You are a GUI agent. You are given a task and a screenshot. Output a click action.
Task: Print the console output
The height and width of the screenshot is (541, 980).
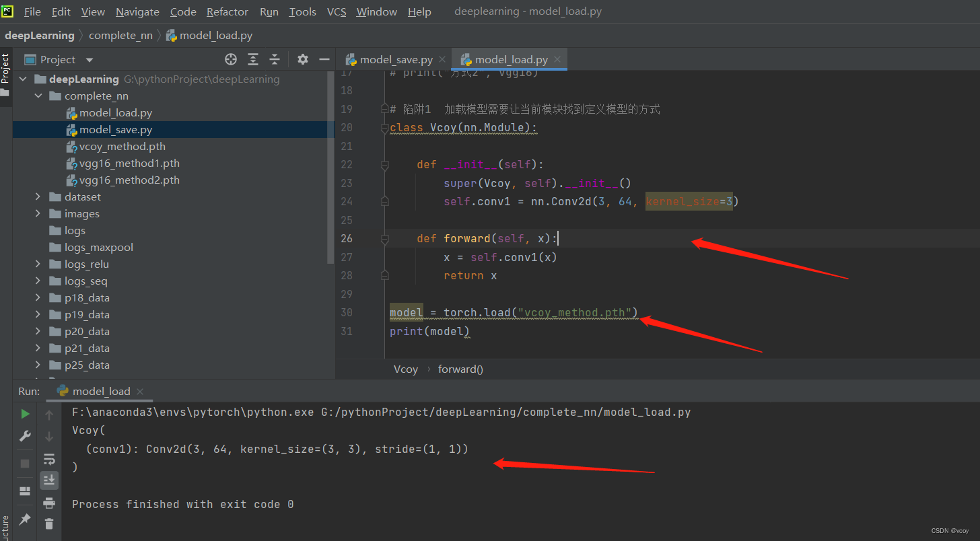pyautogui.click(x=49, y=503)
